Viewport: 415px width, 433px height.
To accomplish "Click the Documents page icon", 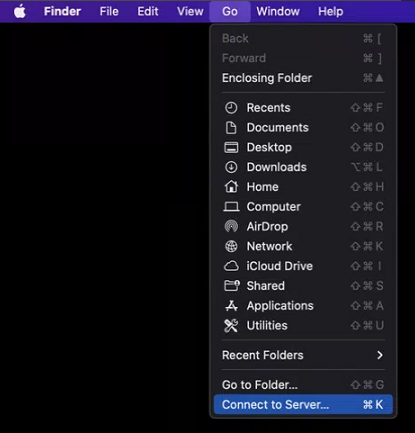I will (231, 128).
